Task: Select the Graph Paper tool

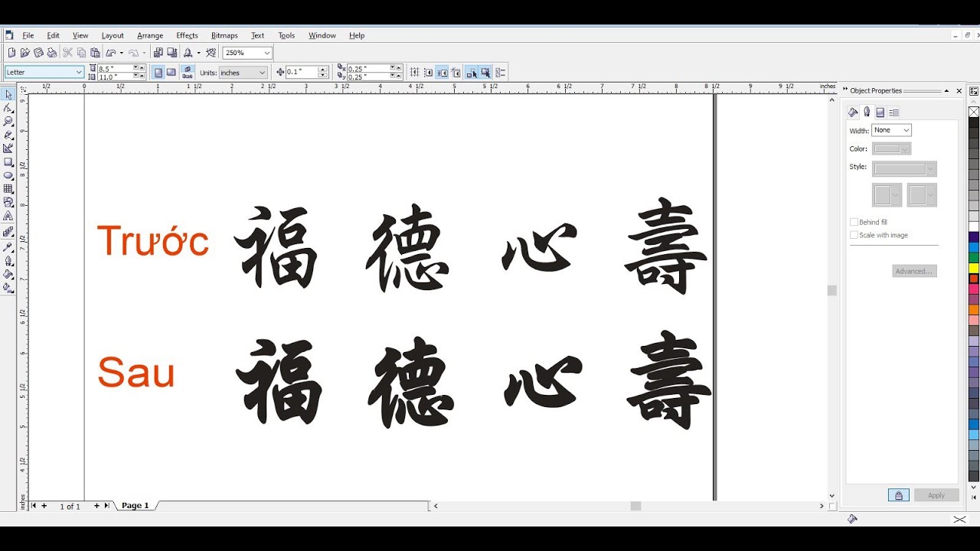Action: [8, 188]
